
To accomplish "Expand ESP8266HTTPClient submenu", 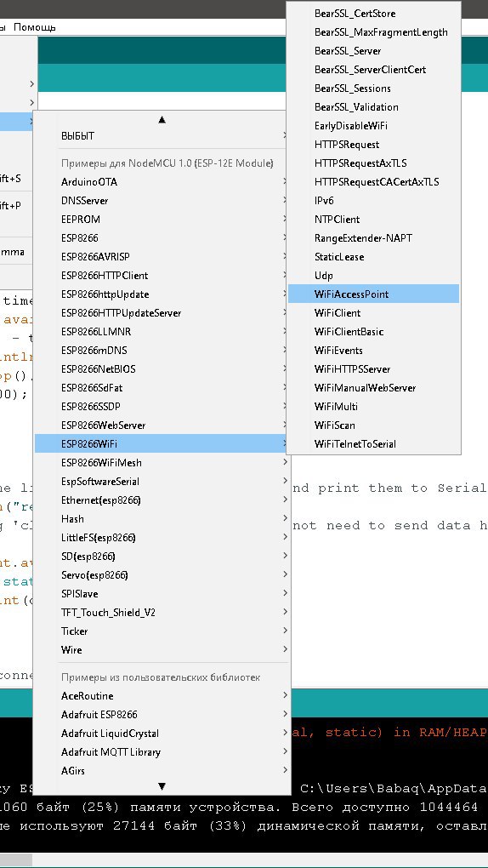I will pos(162,276).
